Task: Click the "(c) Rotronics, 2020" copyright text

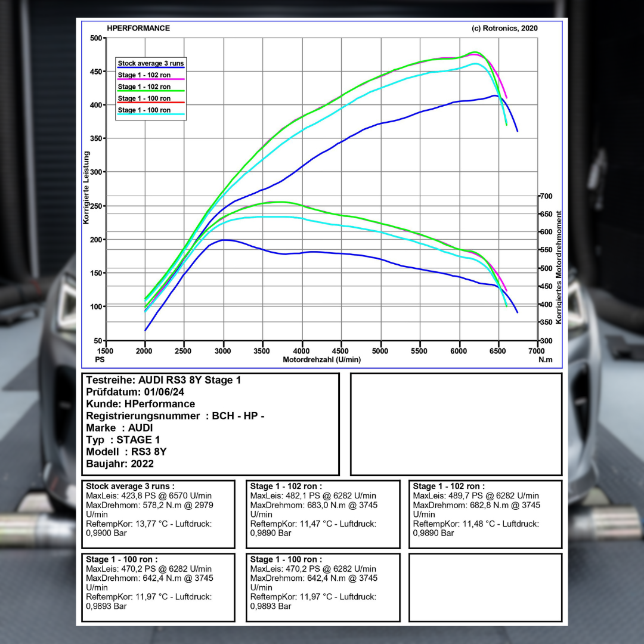Action: (x=504, y=28)
